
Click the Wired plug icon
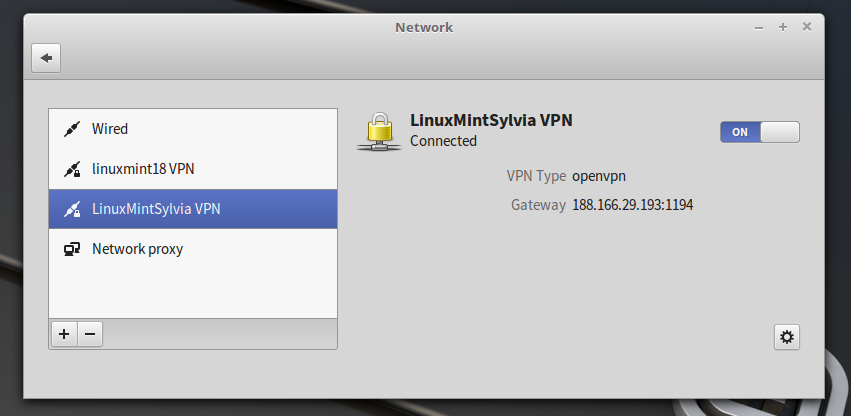tap(71, 129)
